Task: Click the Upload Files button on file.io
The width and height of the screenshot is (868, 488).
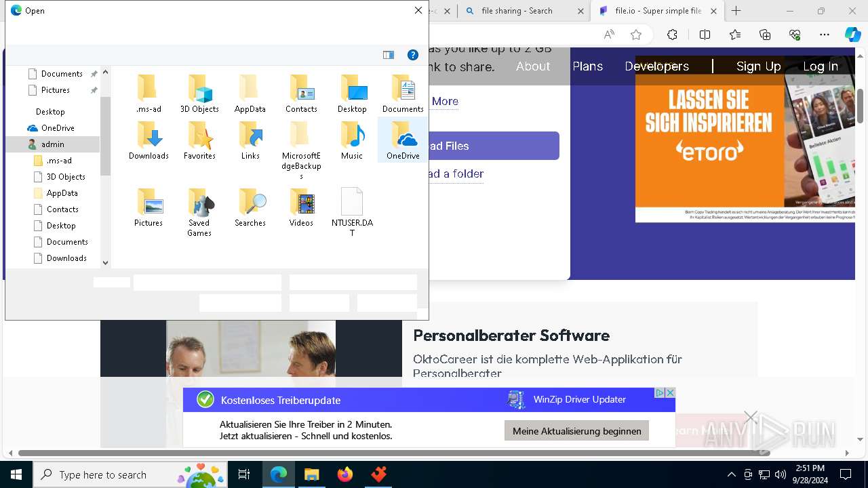Action: pos(494,146)
